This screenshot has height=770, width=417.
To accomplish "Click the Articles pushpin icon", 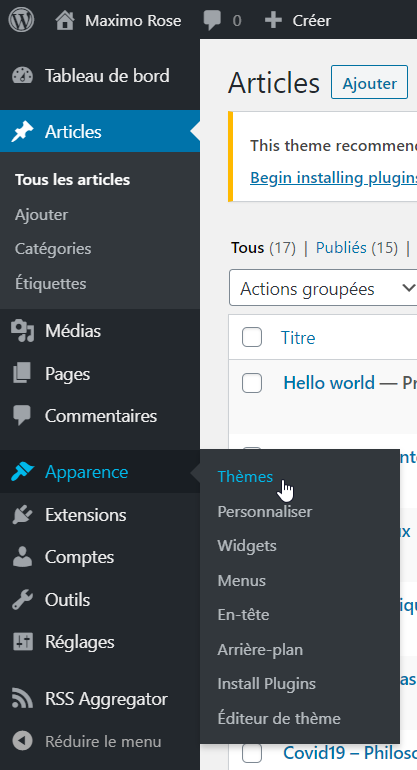I will coord(22,132).
